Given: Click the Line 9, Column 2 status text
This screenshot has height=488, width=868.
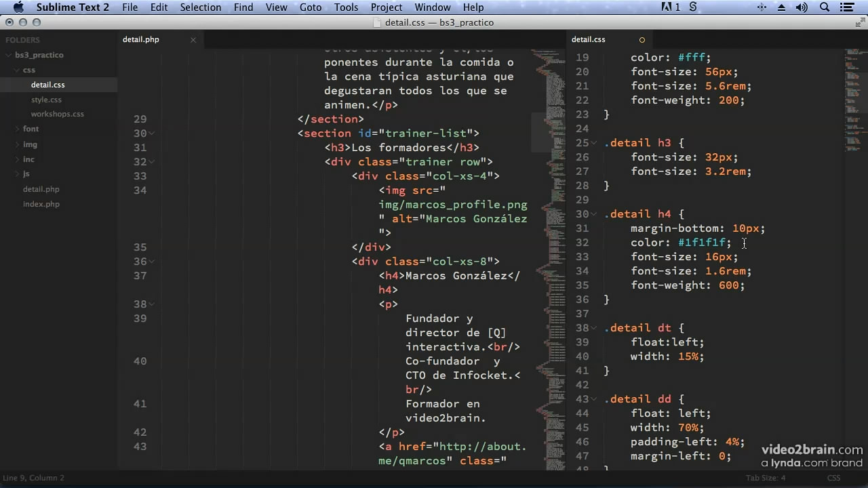Looking at the screenshot, I should (x=33, y=478).
